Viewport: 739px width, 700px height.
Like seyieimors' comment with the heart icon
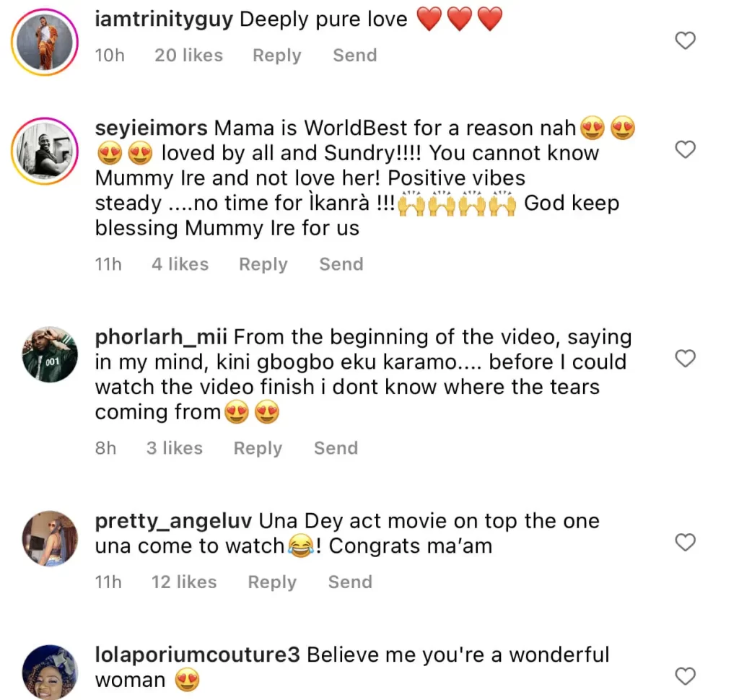pos(685,150)
